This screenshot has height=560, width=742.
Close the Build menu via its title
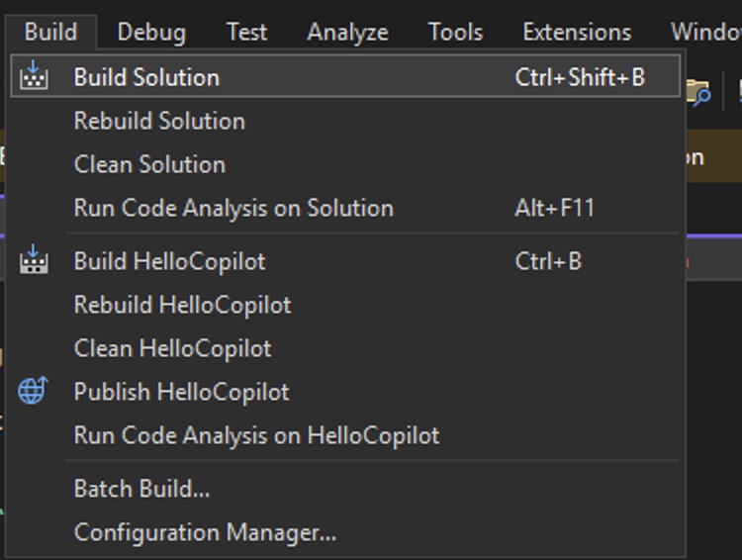click(x=50, y=32)
